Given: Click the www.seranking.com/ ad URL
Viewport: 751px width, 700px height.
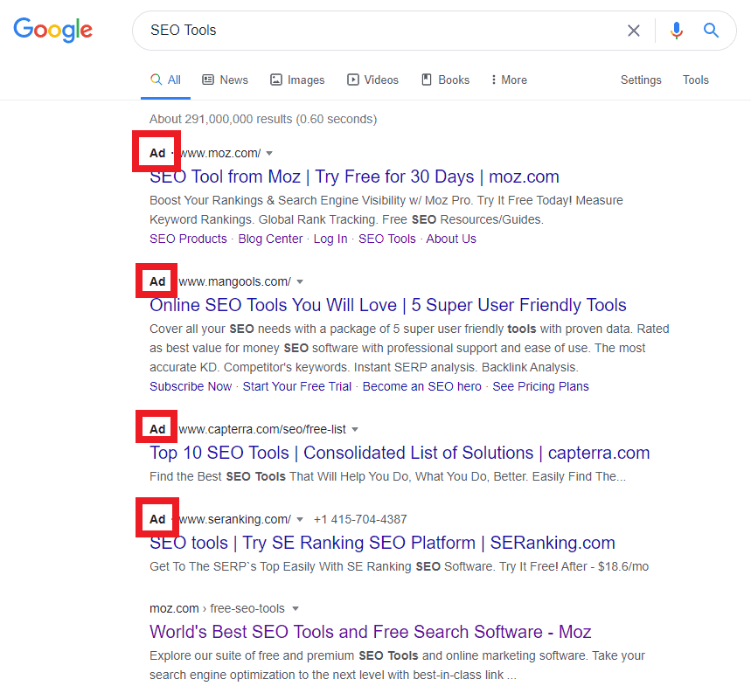Looking at the screenshot, I should pos(234,519).
